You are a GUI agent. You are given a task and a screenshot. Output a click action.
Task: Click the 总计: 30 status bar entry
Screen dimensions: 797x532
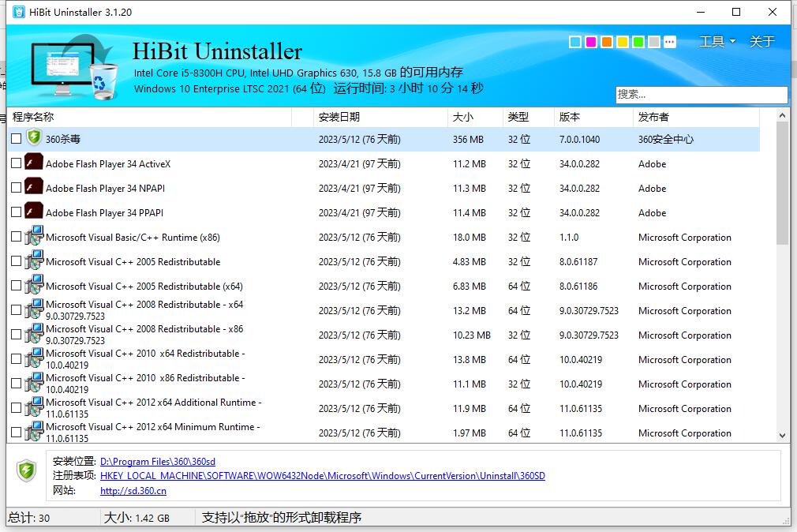(x=29, y=518)
